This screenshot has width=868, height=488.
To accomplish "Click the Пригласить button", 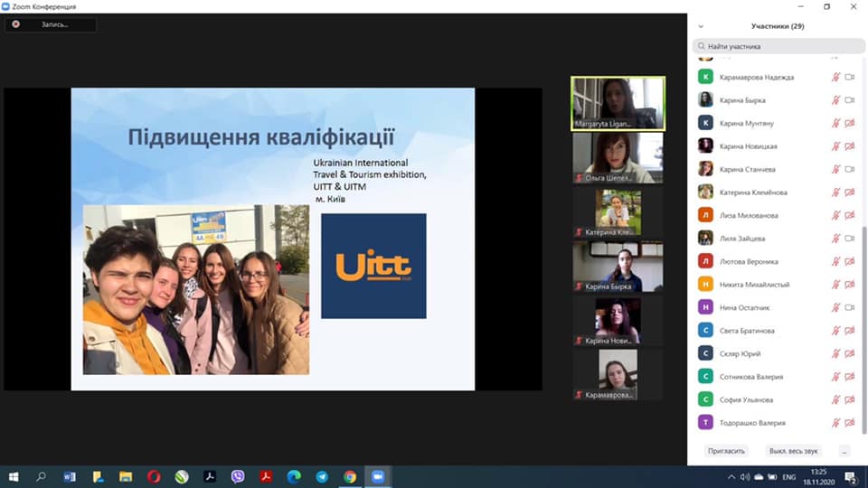I will [727, 450].
